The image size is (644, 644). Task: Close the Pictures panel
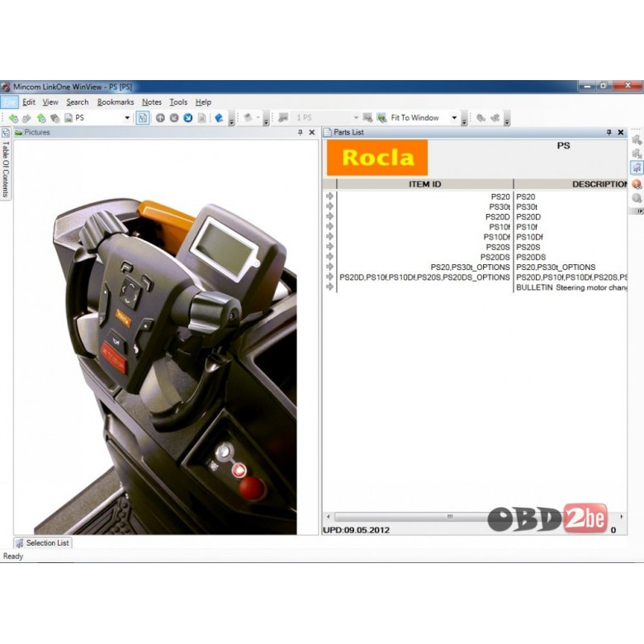tap(312, 132)
